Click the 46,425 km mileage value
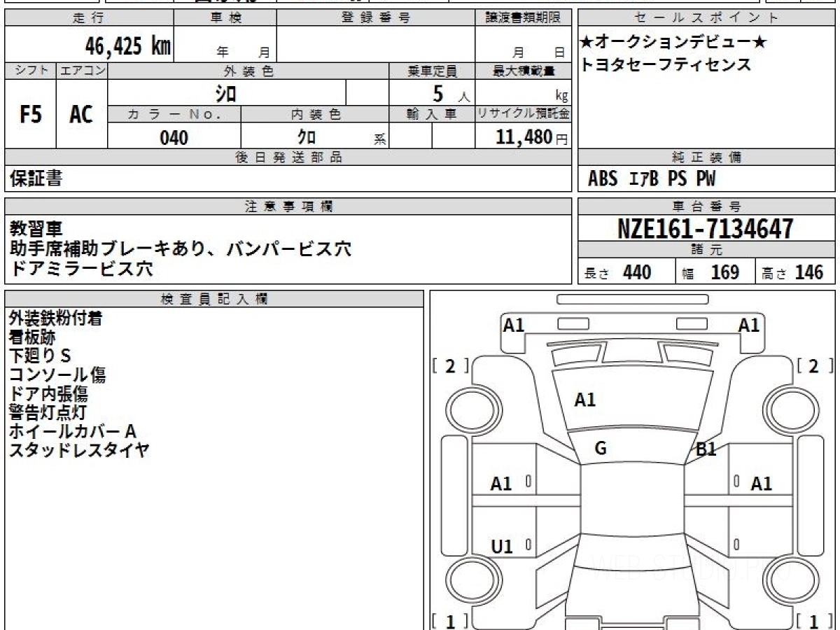 127,46
